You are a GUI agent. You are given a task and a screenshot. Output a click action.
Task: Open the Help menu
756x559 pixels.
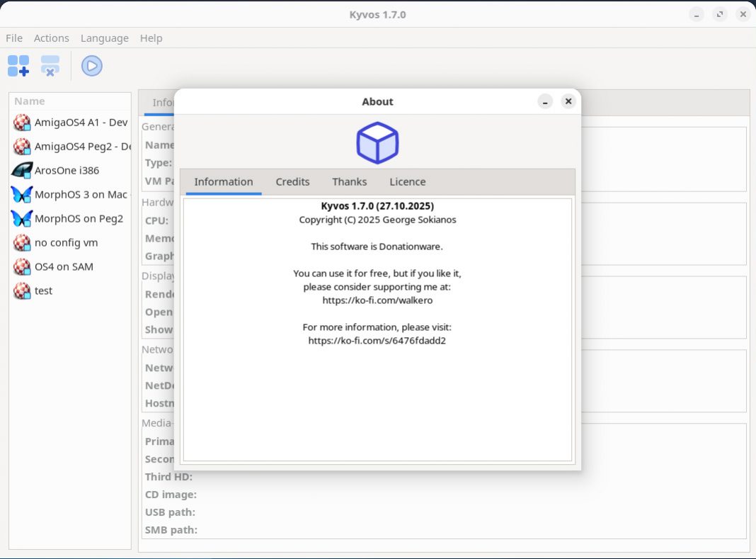pyautogui.click(x=151, y=38)
